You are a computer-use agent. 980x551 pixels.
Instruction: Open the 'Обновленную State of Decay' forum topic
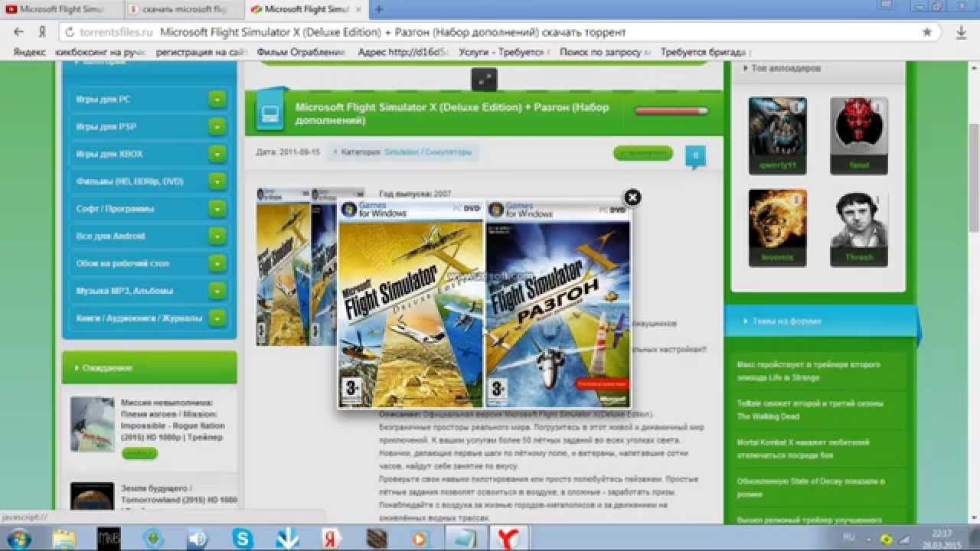pos(811,487)
